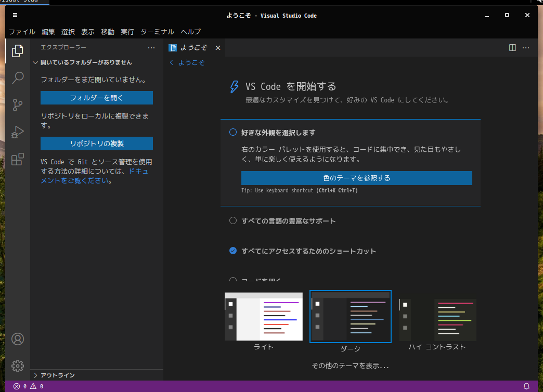Open the 選択 menu
543x392 pixels.
(x=68, y=32)
